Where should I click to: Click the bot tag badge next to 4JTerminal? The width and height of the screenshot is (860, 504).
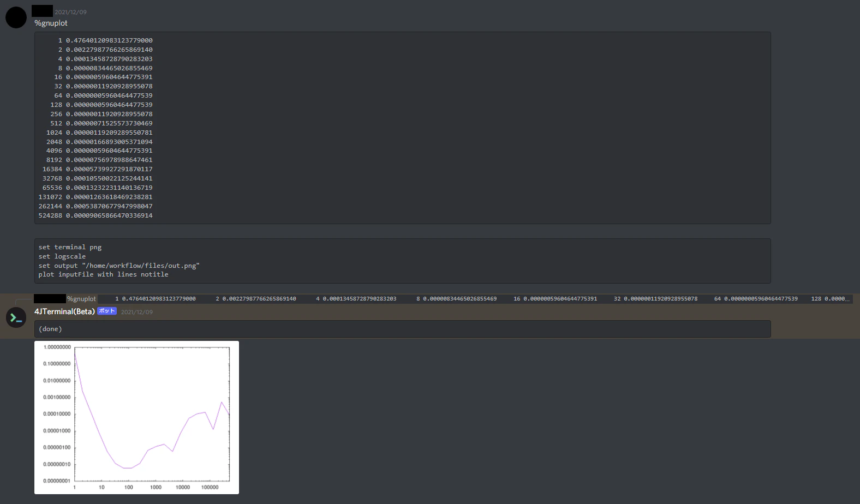click(107, 311)
